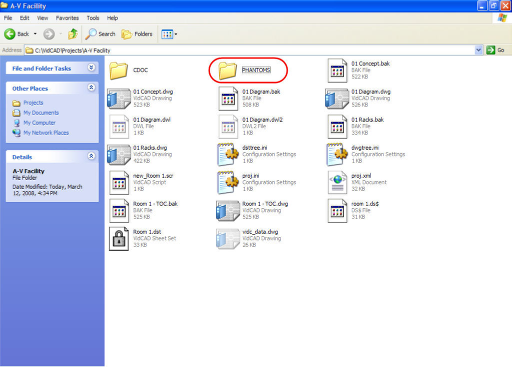
Task: Select the 01 Racks.dwg drawing icon
Action: [119, 154]
